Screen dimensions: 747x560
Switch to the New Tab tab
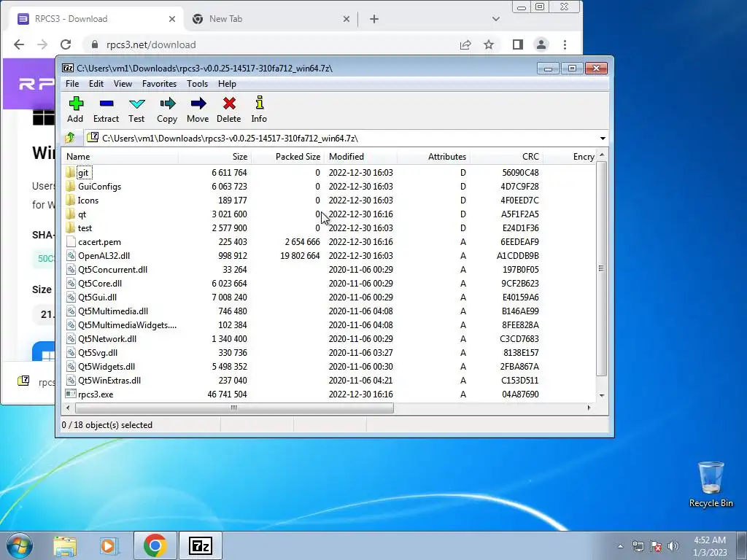tap(271, 19)
